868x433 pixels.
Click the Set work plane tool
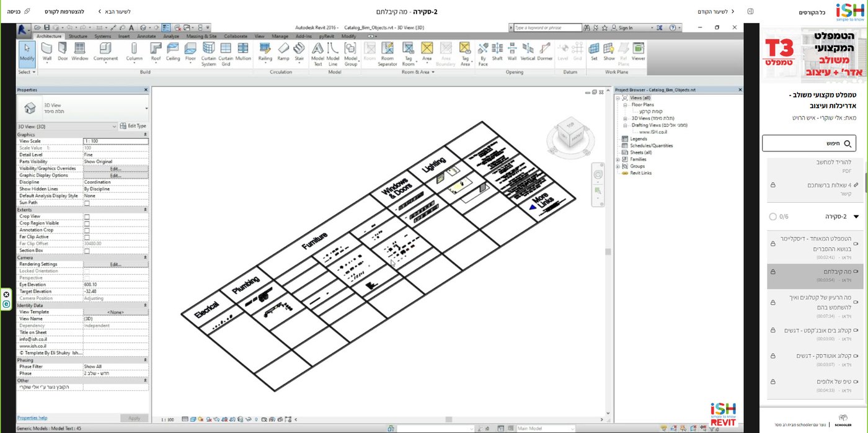pos(594,52)
